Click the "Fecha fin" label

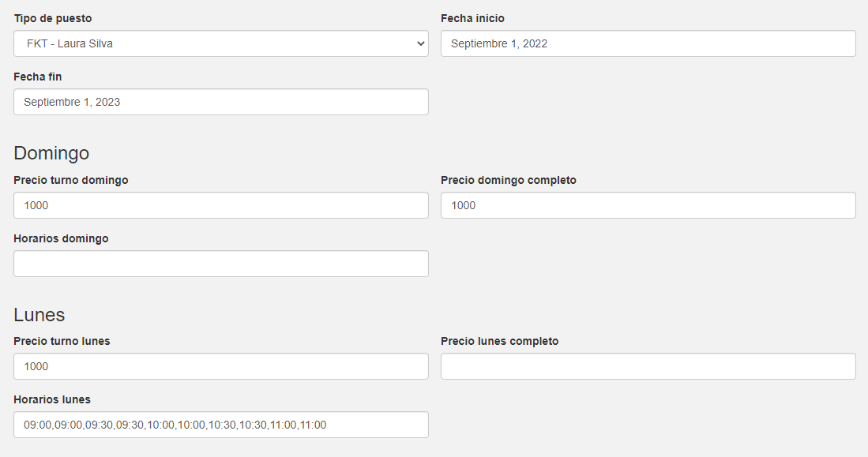pyautogui.click(x=37, y=77)
